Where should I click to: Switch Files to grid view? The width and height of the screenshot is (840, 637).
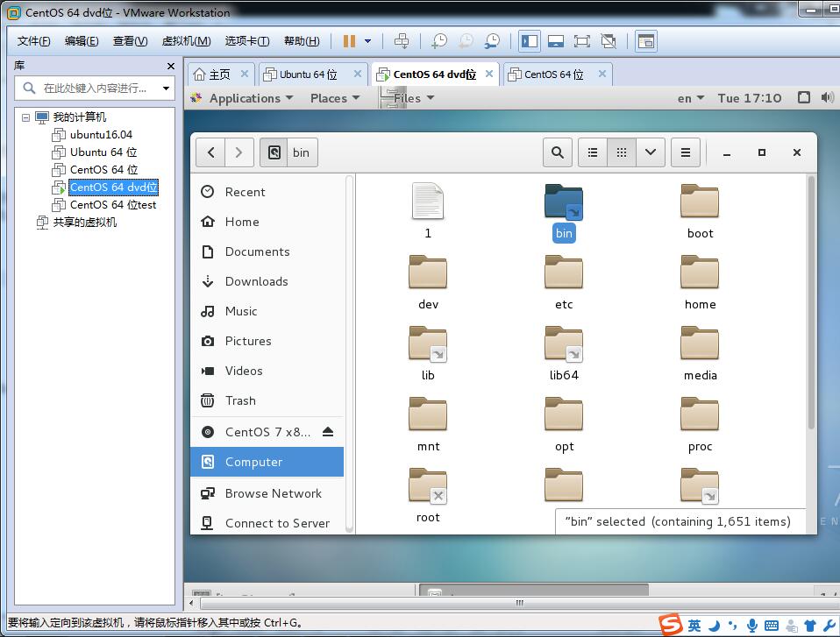pyautogui.click(x=622, y=152)
